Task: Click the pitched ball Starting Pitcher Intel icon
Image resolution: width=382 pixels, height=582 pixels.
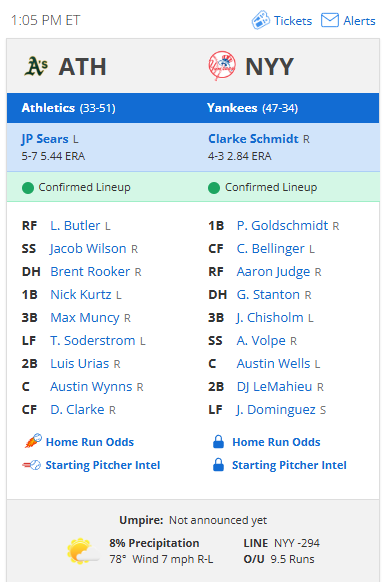Action: (x=32, y=465)
